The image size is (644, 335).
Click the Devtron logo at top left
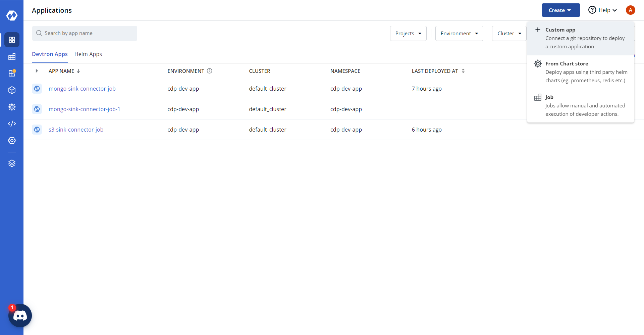pos(12,15)
